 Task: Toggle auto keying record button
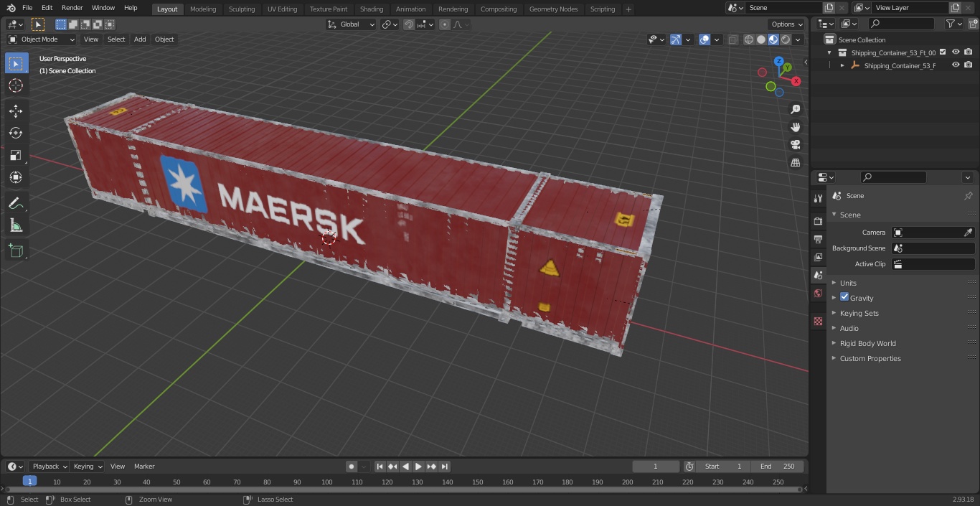(352, 467)
